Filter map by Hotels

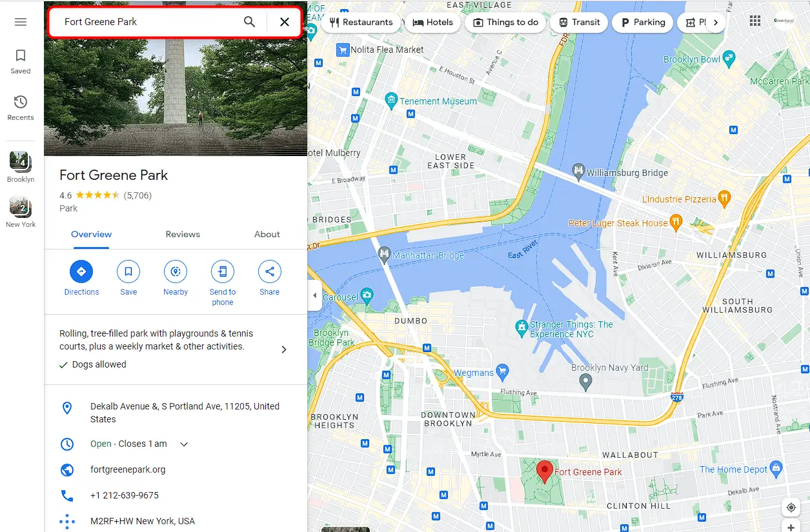tap(433, 22)
